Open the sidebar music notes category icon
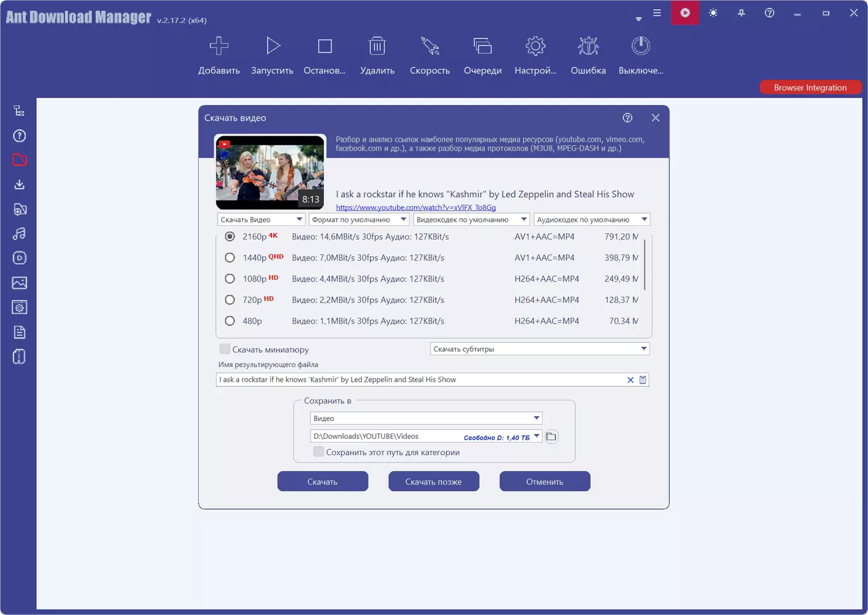The width and height of the screenshot is (868, 615). pyautogui.click(x=19, y=233)
